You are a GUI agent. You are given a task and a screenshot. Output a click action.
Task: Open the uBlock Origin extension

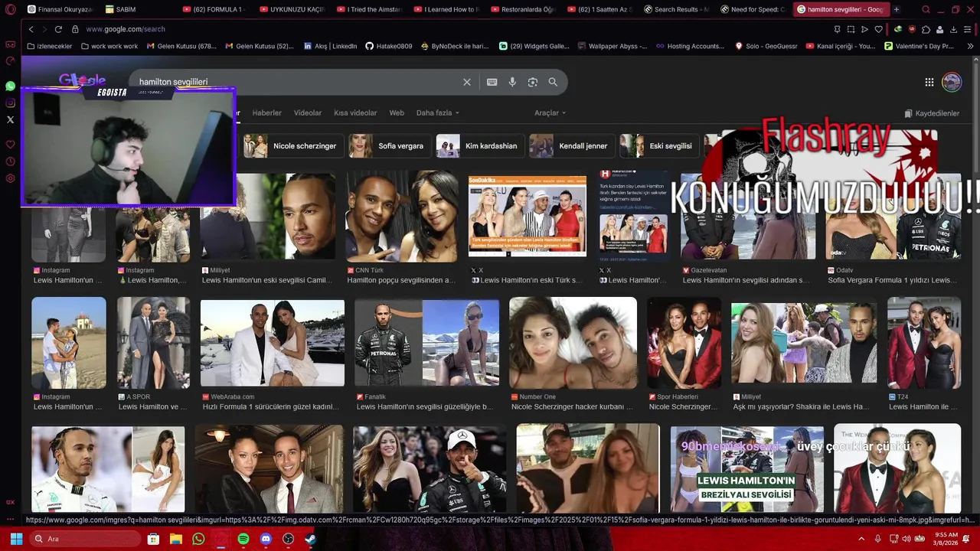pyautogui.click(x=912, y=29)
